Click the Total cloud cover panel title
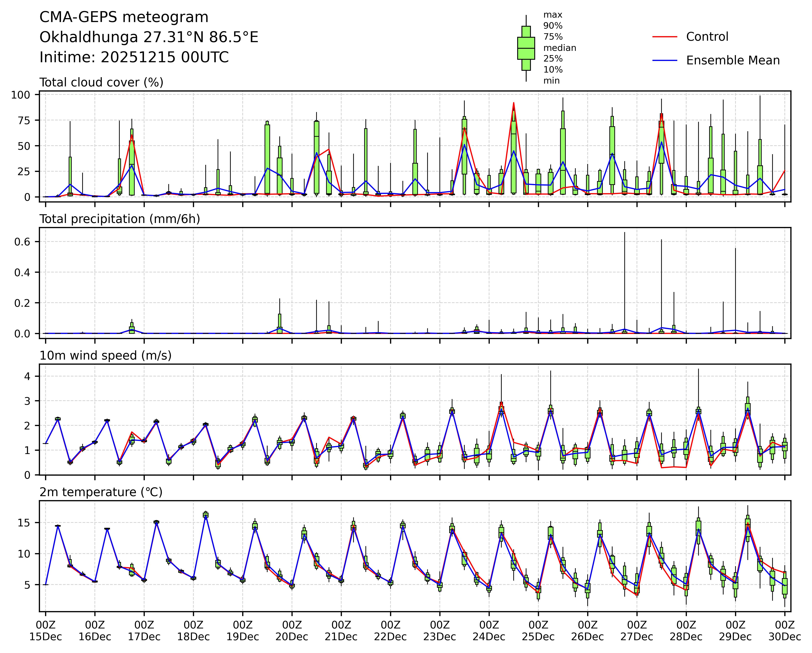Image resolution: width=812 pixels, height=653 pixels. click(x=101, y=82)
